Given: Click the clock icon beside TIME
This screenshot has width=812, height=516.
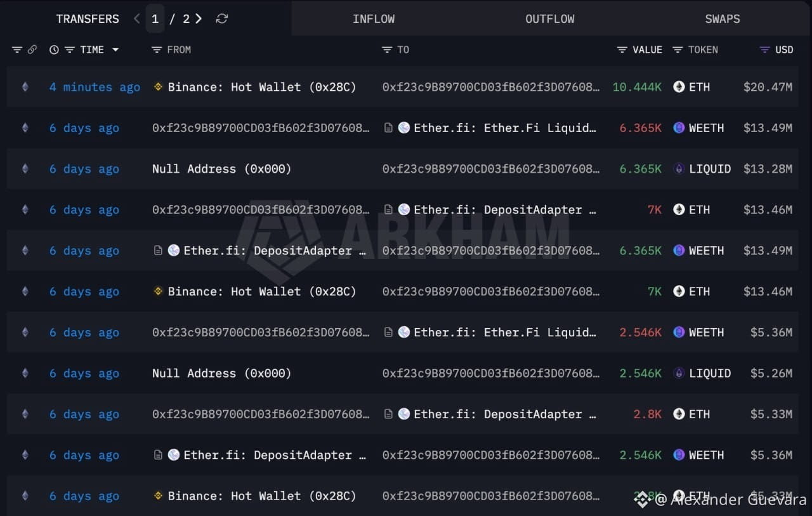Looking at the screenshot, I should [x=54, y=50].
